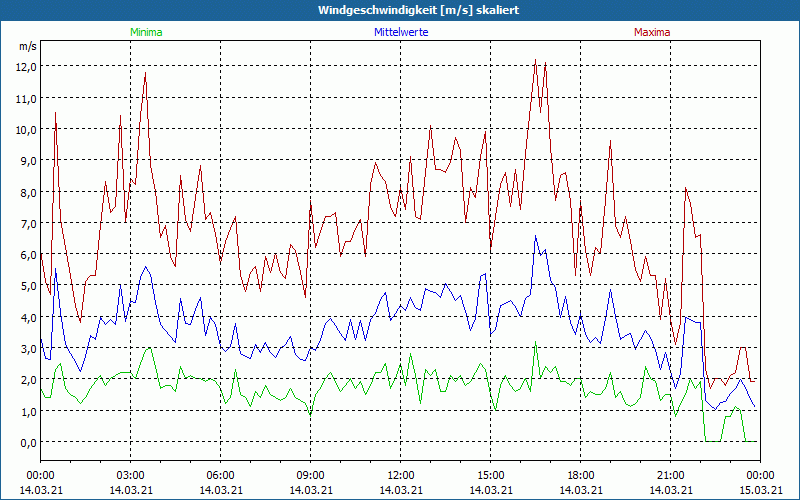800x500 pixels.
Task: Click the 8,0 y-axis label
Action: tap(30, 192)
